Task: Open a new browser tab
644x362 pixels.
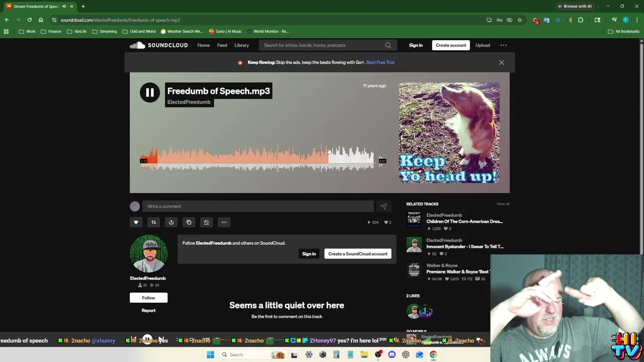Action: [83, 6]
